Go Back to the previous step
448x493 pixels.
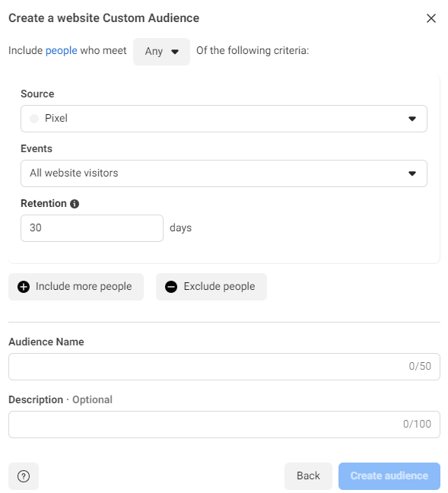point(308,476)
